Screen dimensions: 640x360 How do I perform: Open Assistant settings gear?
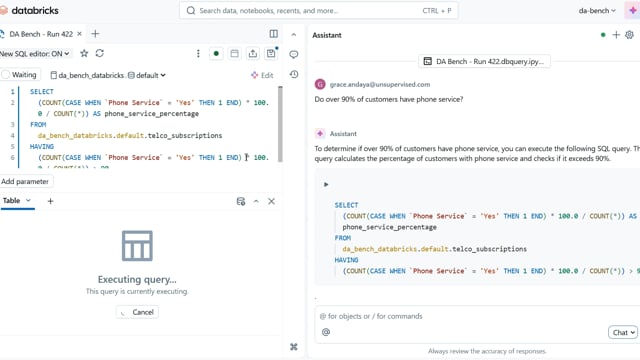629,35
